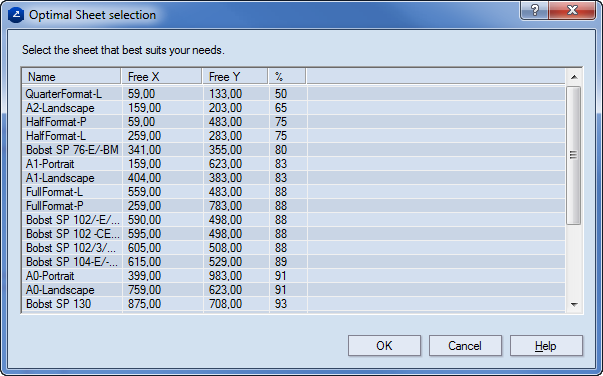Viewport: 603px width, 376px height.
Task: Click the scroll down arrow
Action: point(574,304)
